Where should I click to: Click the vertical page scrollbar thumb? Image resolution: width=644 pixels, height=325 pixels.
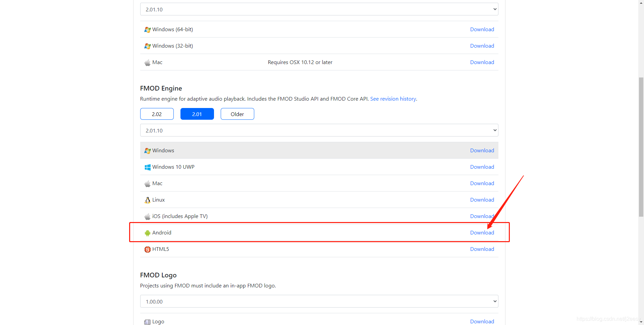click(641, 147)
